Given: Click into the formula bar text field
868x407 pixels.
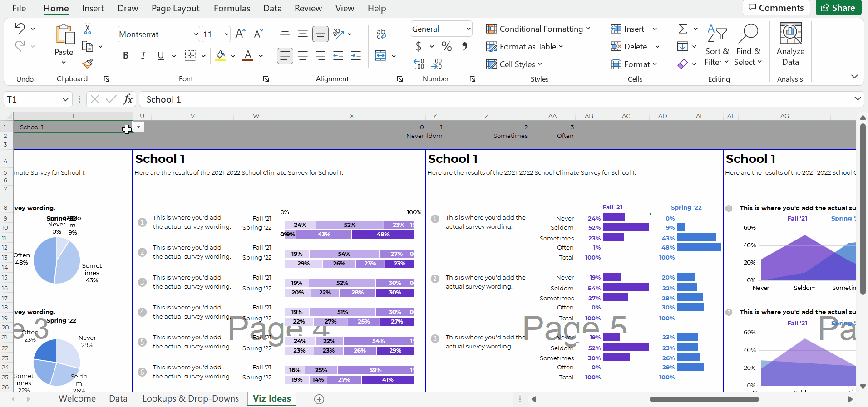Looking at the screenshot, I should click(495, 99).
